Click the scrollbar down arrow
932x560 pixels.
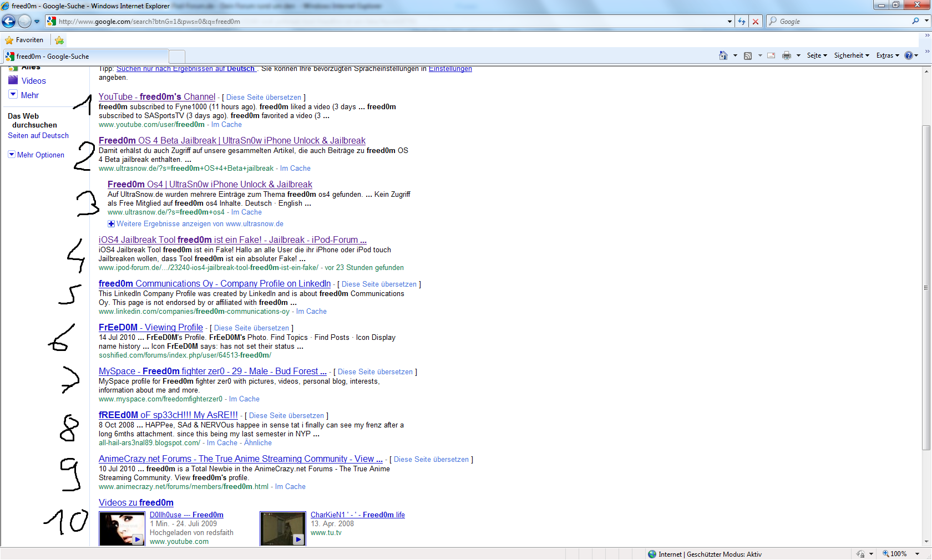[x=926, y=542]
